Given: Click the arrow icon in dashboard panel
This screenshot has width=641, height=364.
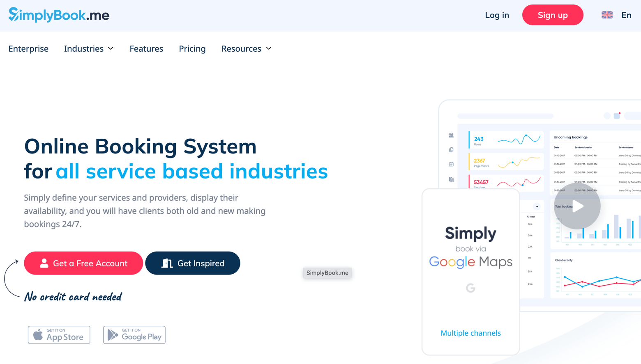Looking at the screenshot, I should pyautogui.click(x=537, y=206).
